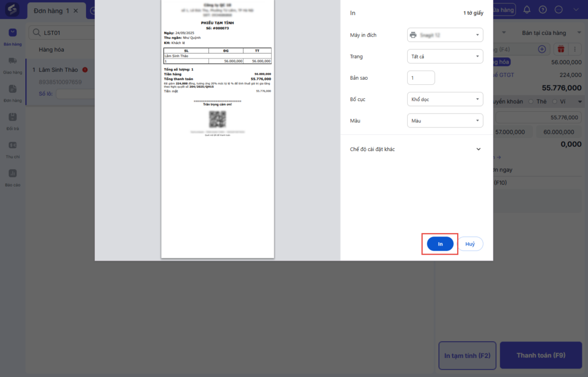Expand the payment methods dropdown arrow
The image size is (588, 377).
click(580, 102)
